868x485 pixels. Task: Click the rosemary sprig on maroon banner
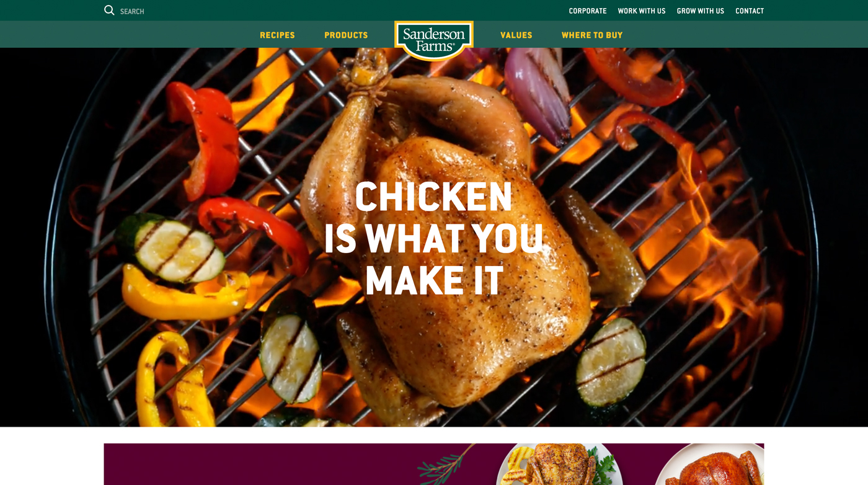(445, 465)
